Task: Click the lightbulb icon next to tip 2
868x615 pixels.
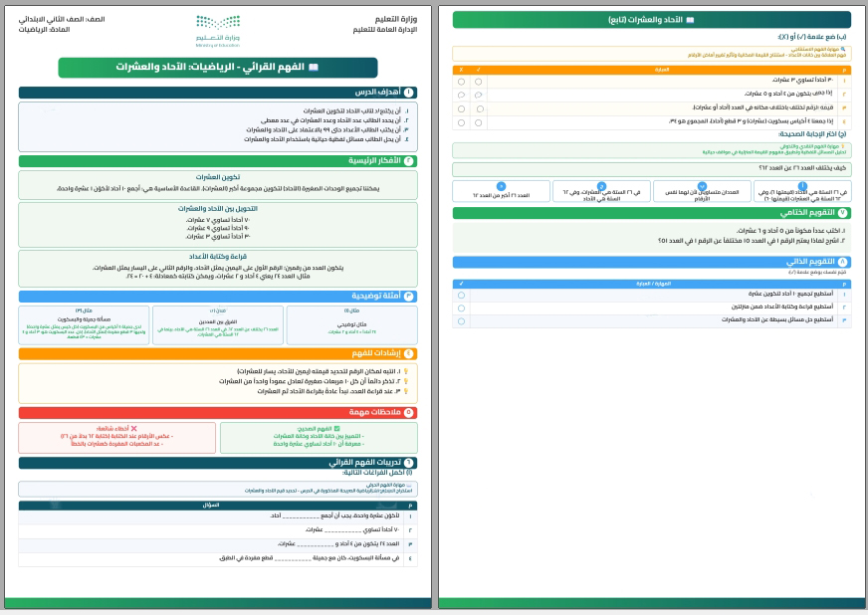Action: tap(406, 381)
